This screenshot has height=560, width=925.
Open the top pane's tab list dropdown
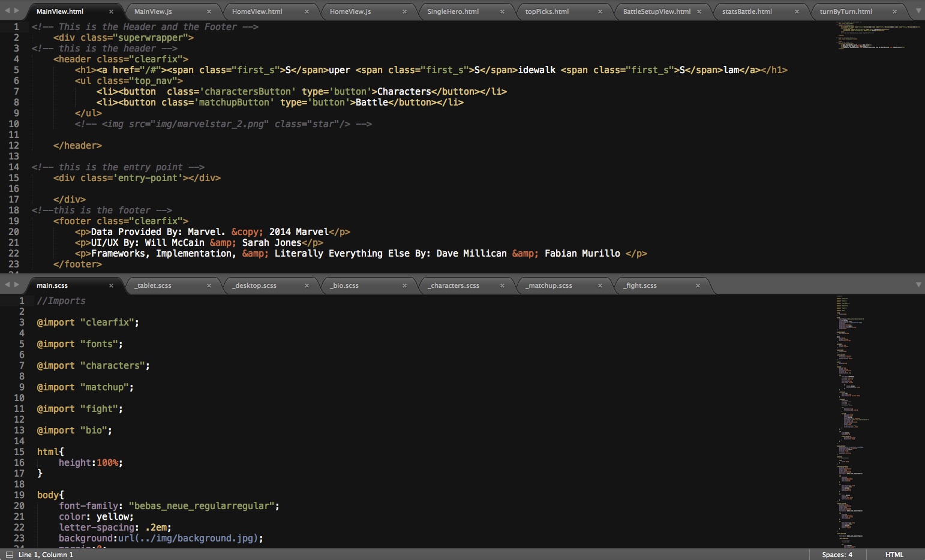(x=918, y=11)
